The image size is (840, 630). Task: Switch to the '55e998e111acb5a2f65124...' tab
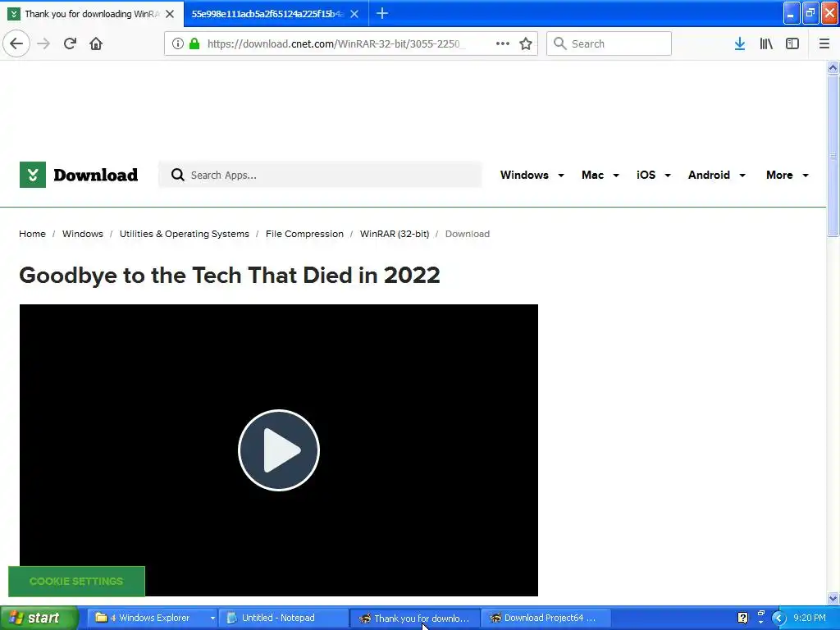coord(267,14)
